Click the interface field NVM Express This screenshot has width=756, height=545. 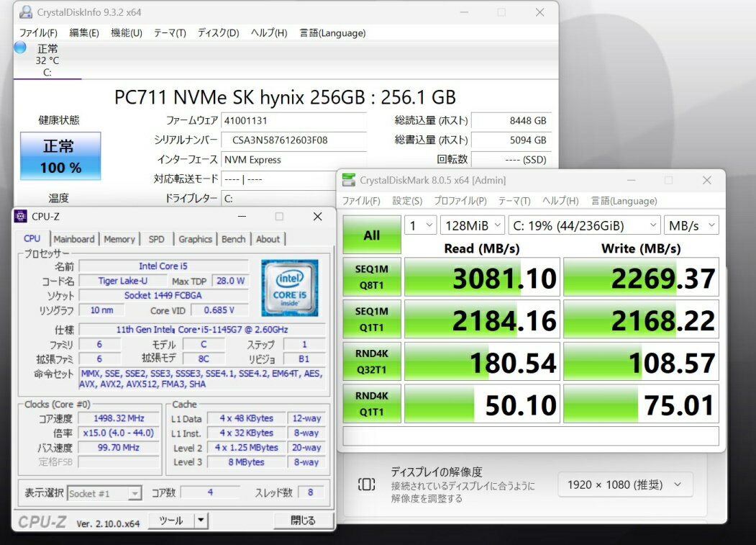293,160
